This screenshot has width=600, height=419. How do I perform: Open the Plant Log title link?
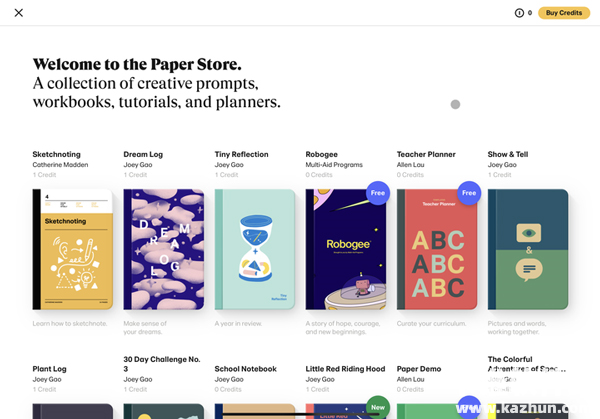click(51, 369)
